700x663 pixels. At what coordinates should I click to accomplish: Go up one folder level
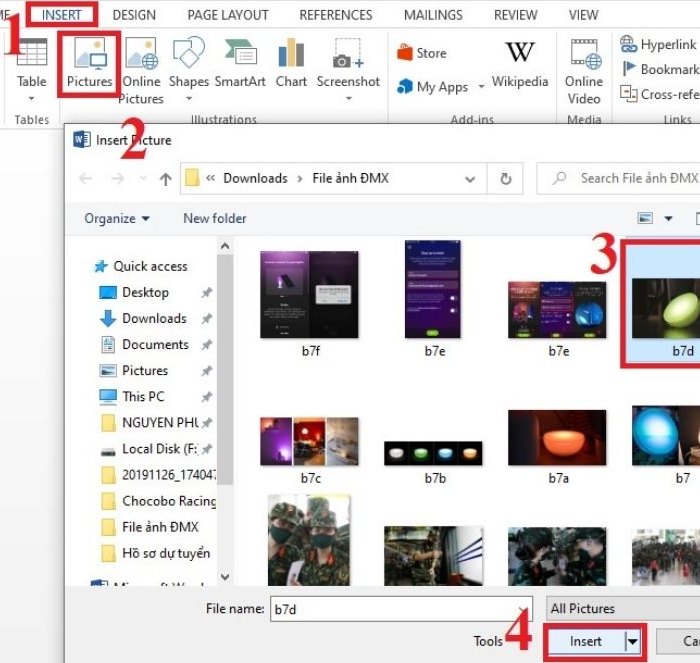click(x=166, y=179)
